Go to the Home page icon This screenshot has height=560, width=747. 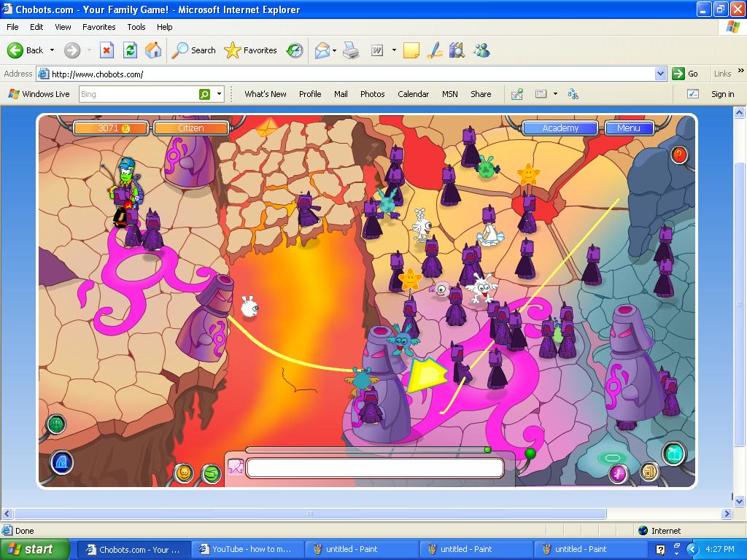point(153,50)
